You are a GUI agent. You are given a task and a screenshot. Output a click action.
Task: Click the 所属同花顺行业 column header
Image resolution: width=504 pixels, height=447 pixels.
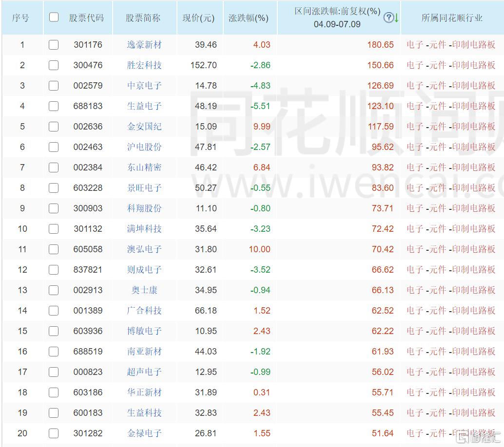[x=452, y=18]
